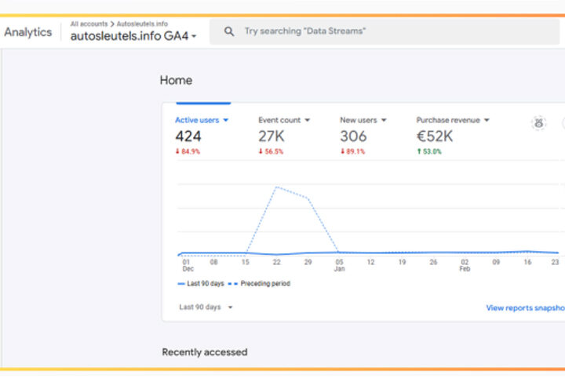The height and width of the screenshot is (392, 565).
Task: Click the 84.9% decrease indicator
Action: click(188, 151)
